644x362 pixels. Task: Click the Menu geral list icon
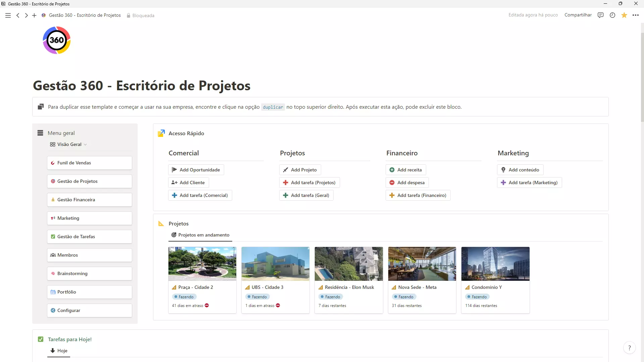pyautogui.click(x=40, y=133)
